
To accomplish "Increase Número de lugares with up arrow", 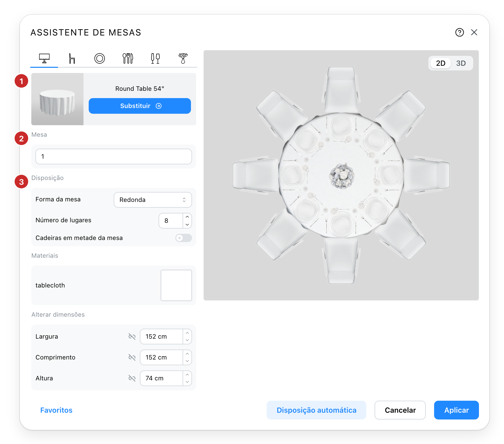I will pyautogui.click(x=187, y=217).
